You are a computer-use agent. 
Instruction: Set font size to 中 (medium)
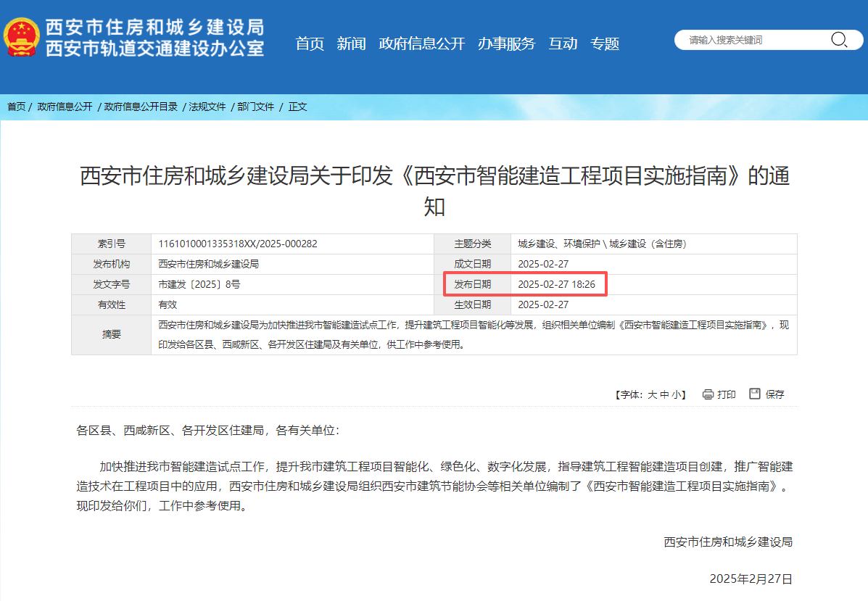click(x=664, y=395)
